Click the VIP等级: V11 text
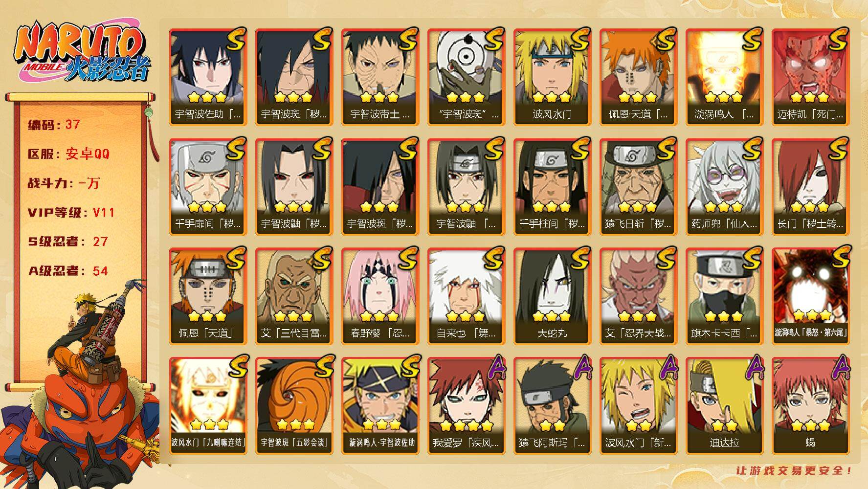Viewport: 868px width, 489px height. (x=71, y=212)
